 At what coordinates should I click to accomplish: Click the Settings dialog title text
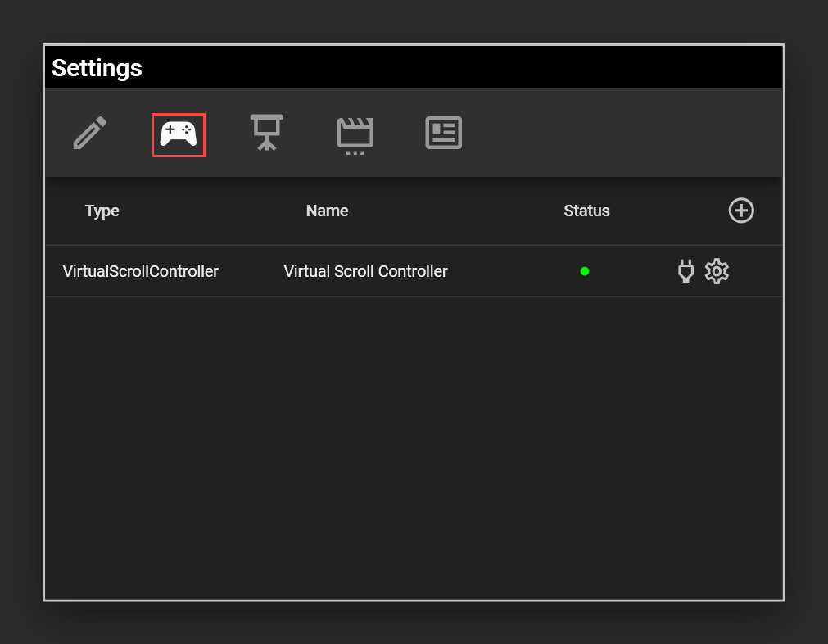pyautogui.click(x=97, y=68)
